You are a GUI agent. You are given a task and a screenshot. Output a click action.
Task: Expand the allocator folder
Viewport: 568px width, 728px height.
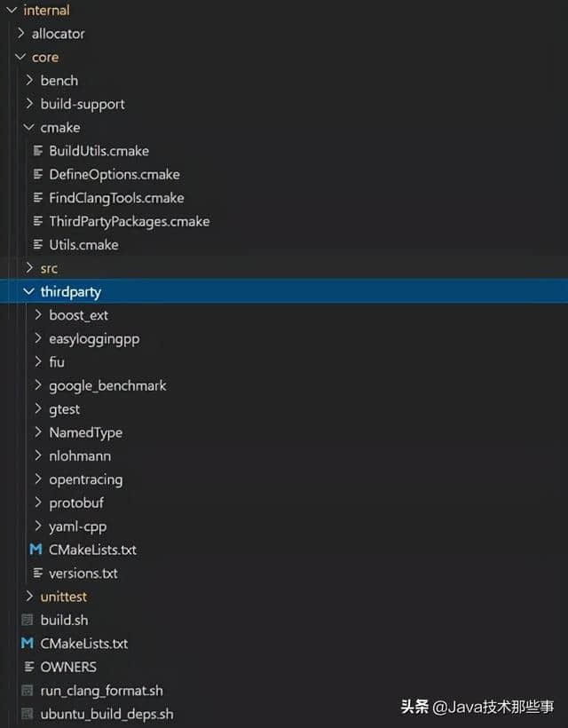[x=20, y=34]
